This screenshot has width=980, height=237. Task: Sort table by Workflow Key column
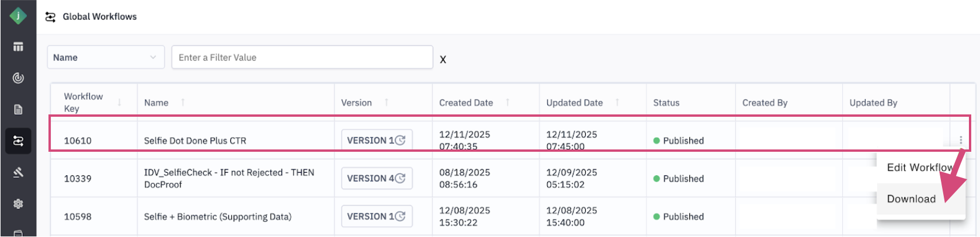(x=119, y=102)
